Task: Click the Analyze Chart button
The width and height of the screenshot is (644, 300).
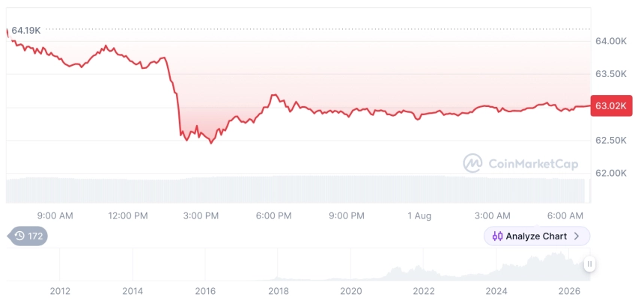Action: pyautogui.click(x=537, y=236)
